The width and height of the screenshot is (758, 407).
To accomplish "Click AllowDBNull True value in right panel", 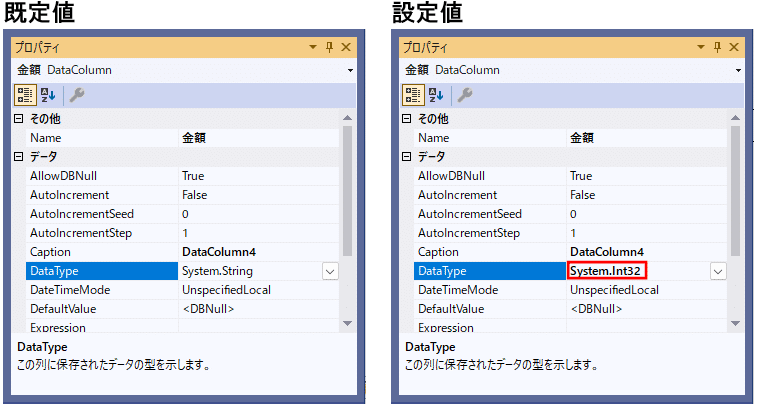I will point(581,176).
